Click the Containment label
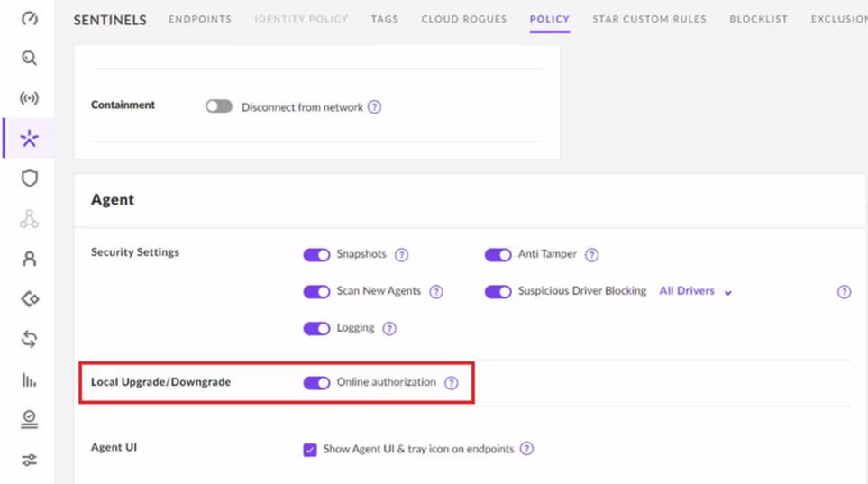The width and height of the screenshot is (868, 484). click(123, 105)
